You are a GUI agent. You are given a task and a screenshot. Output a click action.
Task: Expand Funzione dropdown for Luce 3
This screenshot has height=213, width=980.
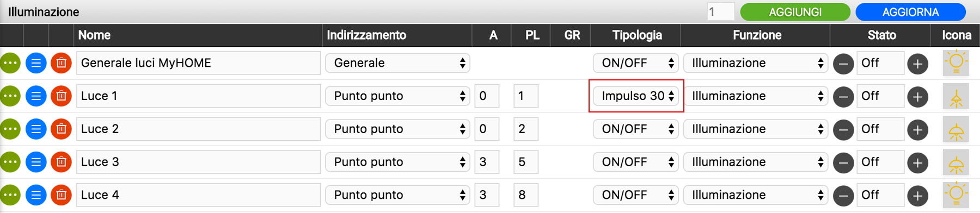756,162
